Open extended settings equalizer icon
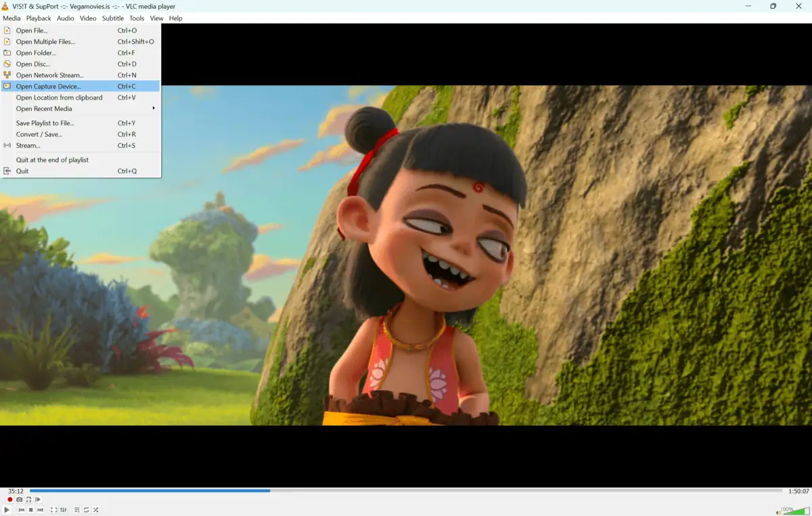 (64, 510)
